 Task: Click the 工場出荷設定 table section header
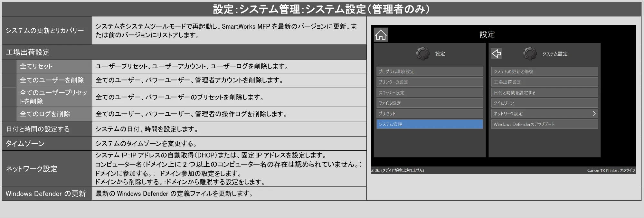(184, 52)
